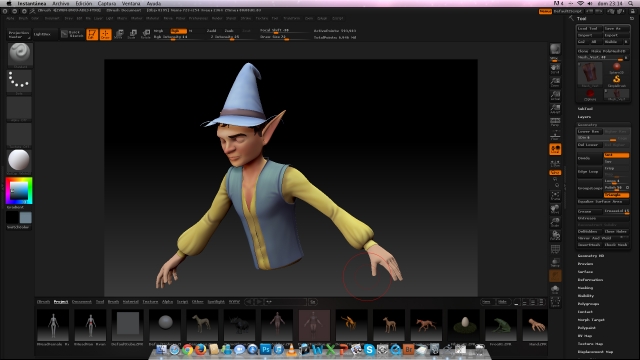Switch to the Material tab in LightBox

coord(131,302)
